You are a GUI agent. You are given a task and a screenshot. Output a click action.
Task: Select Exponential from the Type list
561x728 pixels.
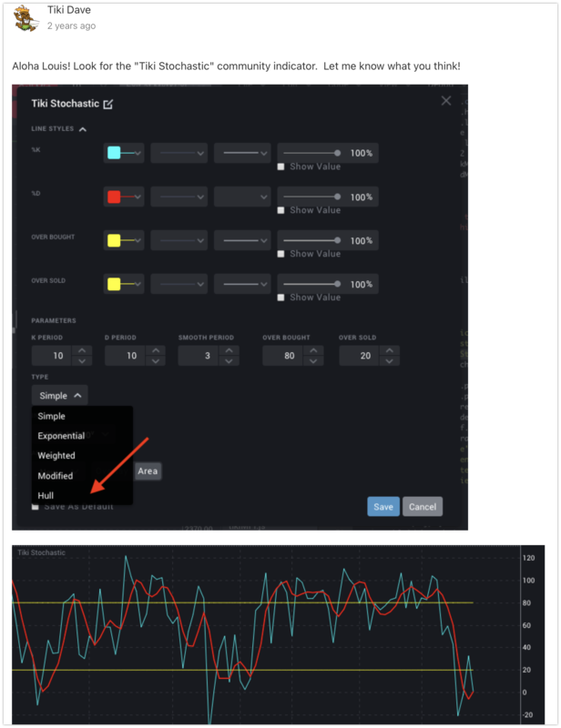(x=82, y=436)
